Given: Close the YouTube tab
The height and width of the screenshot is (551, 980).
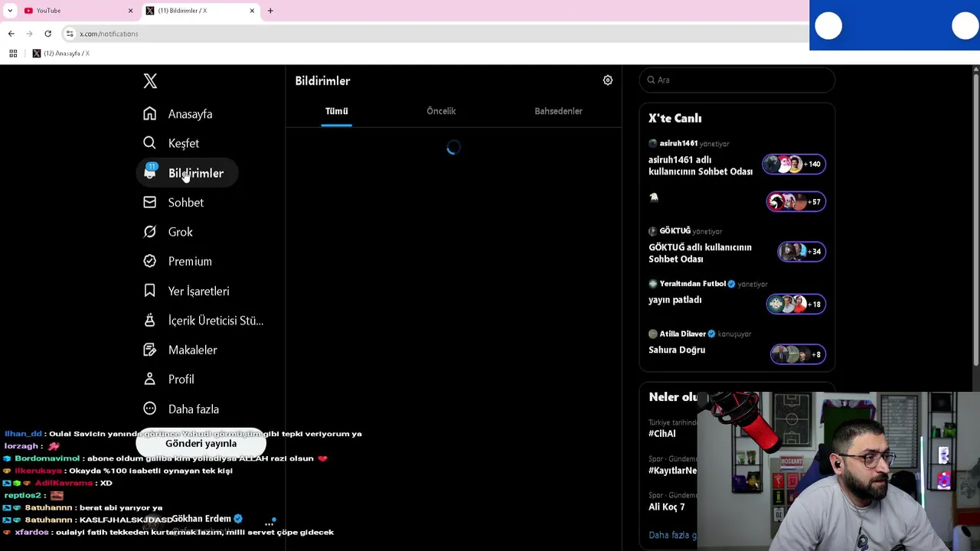Looking at the screenshot, I should (x=130, y=11).
